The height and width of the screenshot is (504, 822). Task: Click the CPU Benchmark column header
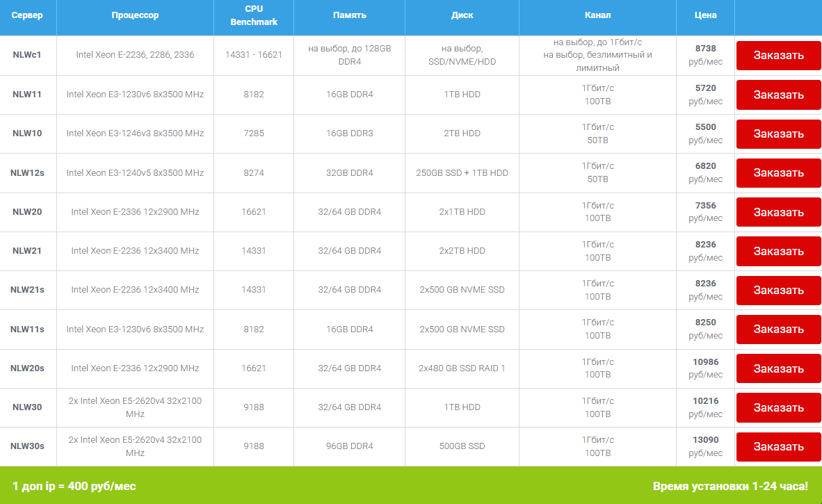click(254, 15)
